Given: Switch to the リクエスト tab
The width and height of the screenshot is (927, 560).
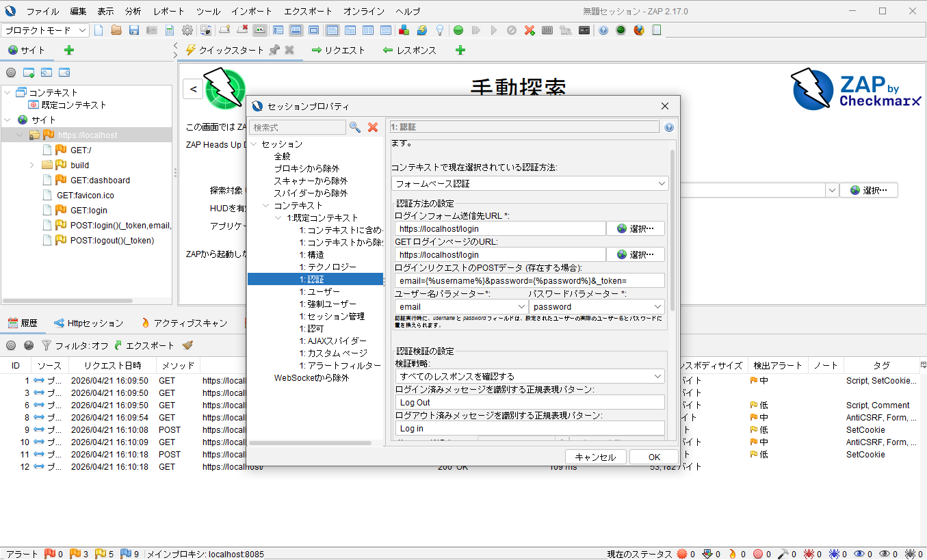Looking at the screenshot, I should click(338, 50).
